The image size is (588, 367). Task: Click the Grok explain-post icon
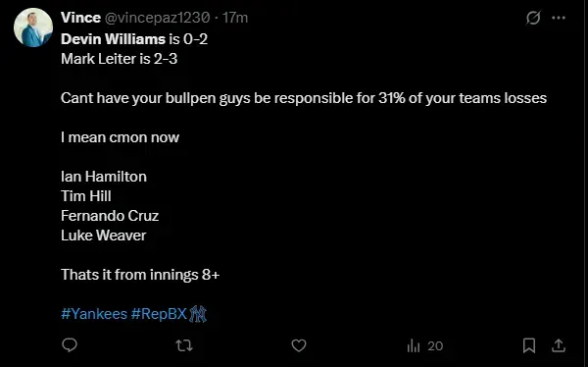pos(533,18)
